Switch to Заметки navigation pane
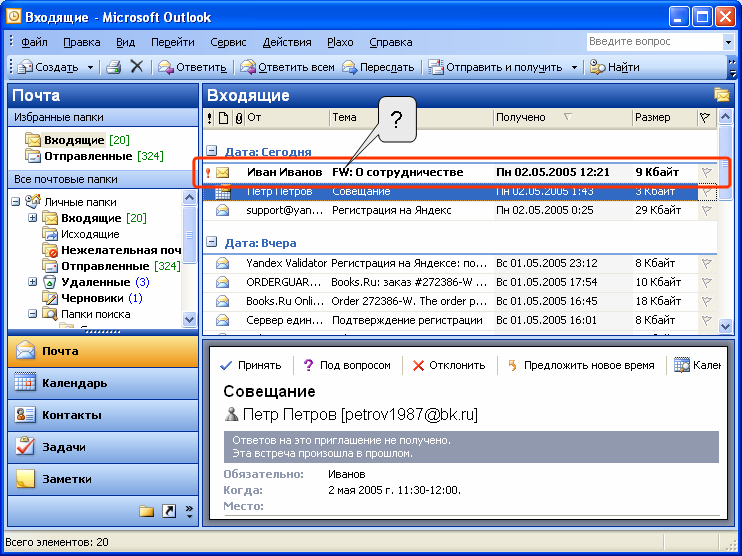This screenshot has height=556, width=742. coord(103,479)
